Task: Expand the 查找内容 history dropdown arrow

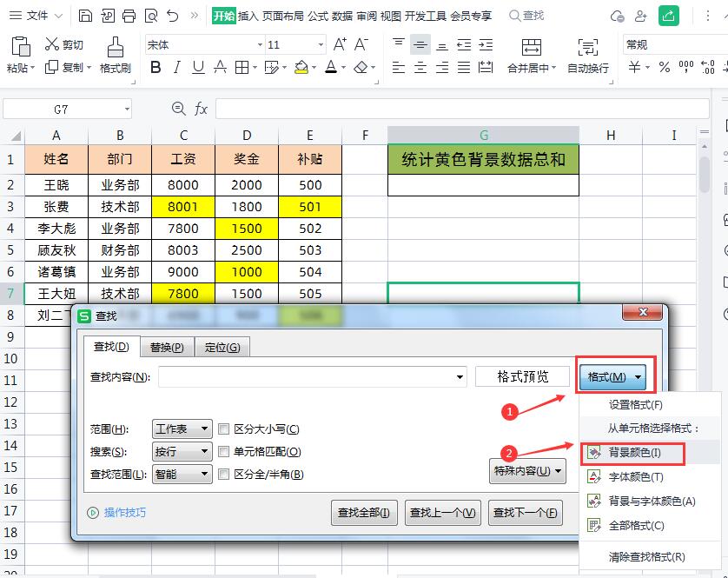Action: [460, 377]
